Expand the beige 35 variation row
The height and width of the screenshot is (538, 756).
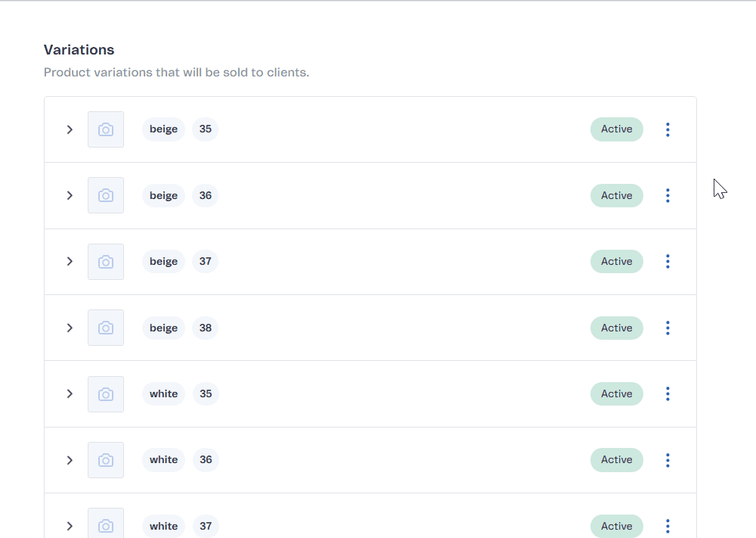click(x=70, y=129)
